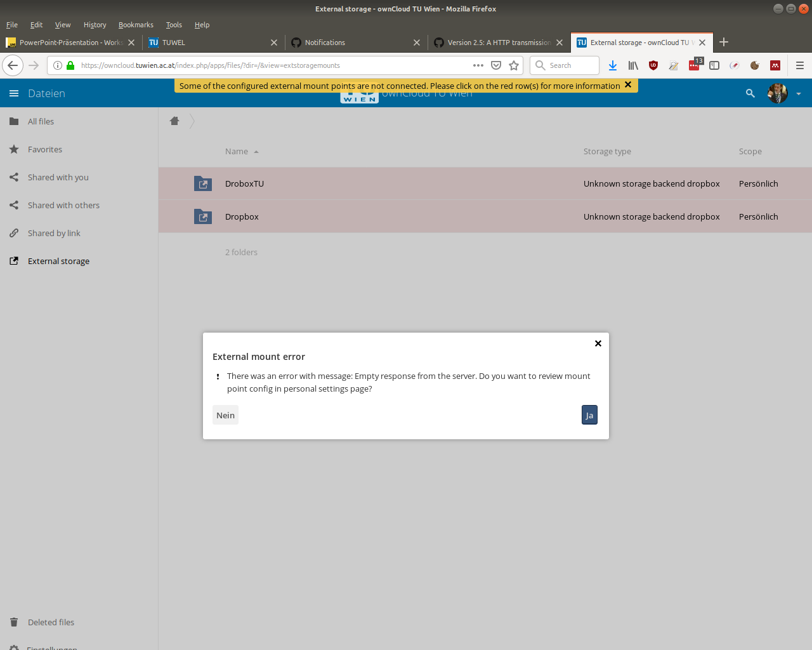Open the Dateien hamburger menu icon

click(x=14, y=93)
